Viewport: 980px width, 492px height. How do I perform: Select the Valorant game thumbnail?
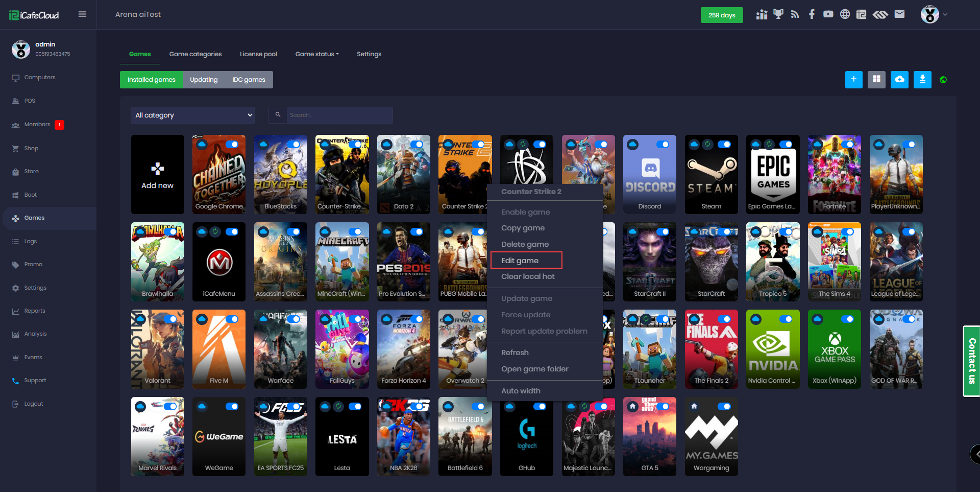pos(158,349)
